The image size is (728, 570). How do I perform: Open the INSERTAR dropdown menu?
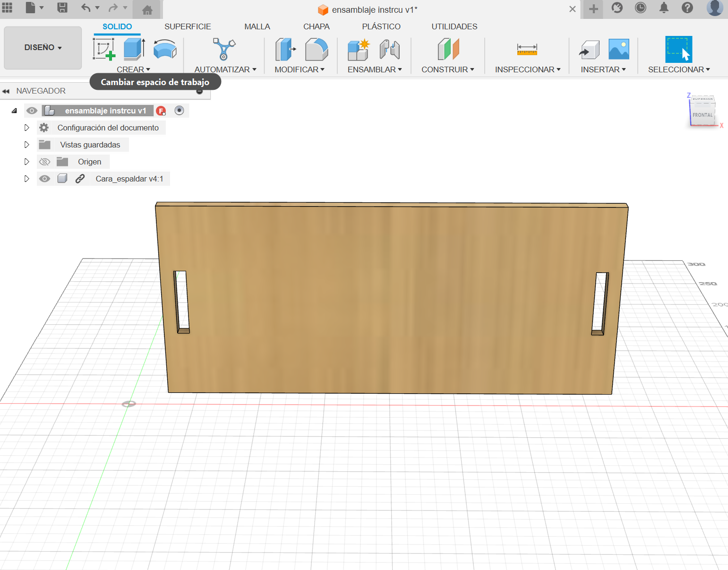coord(603,69)
